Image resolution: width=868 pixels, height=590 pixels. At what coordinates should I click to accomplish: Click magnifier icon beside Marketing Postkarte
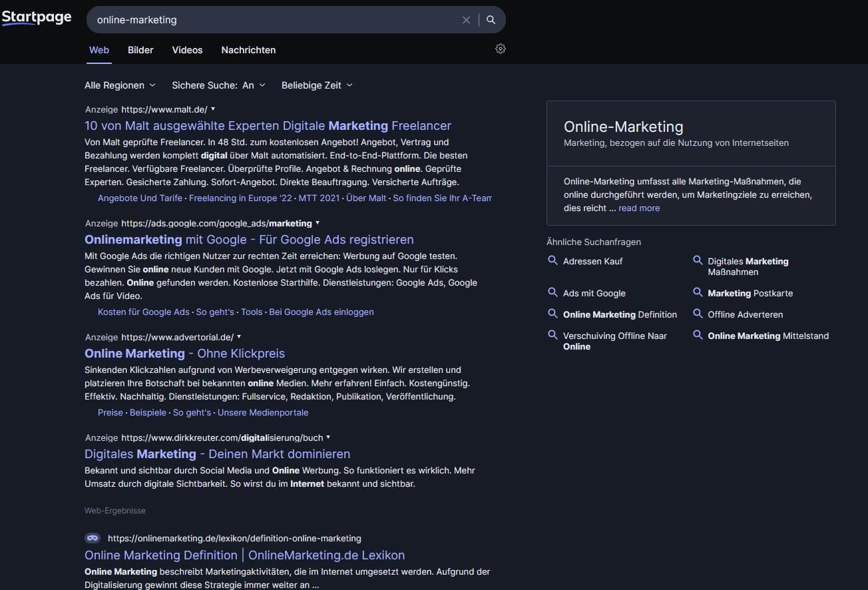698,292
